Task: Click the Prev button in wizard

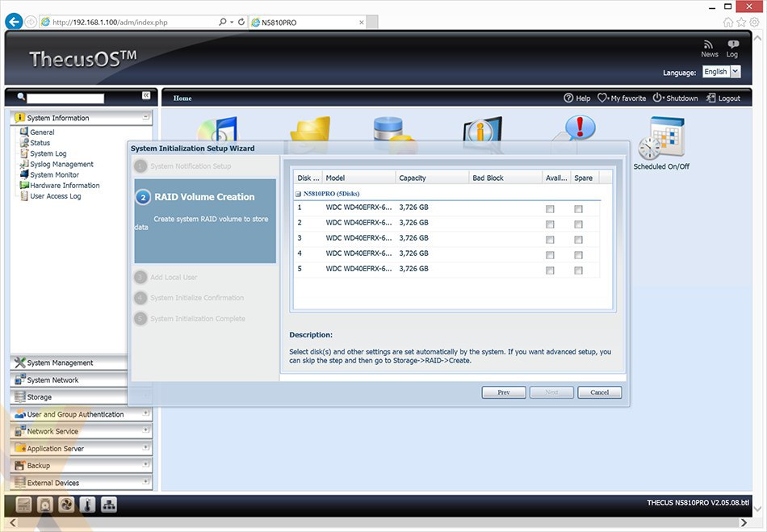Action: [503, 392]
